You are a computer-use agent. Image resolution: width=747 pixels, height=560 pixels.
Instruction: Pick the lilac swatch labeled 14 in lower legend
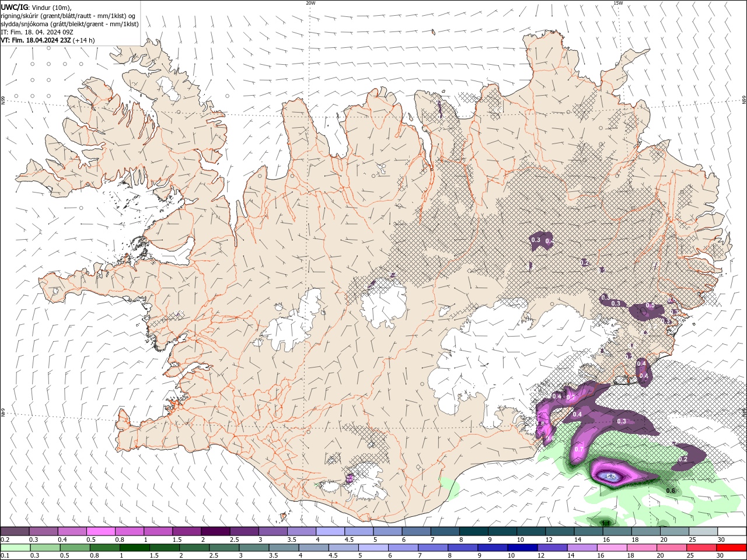click(583, 548)
